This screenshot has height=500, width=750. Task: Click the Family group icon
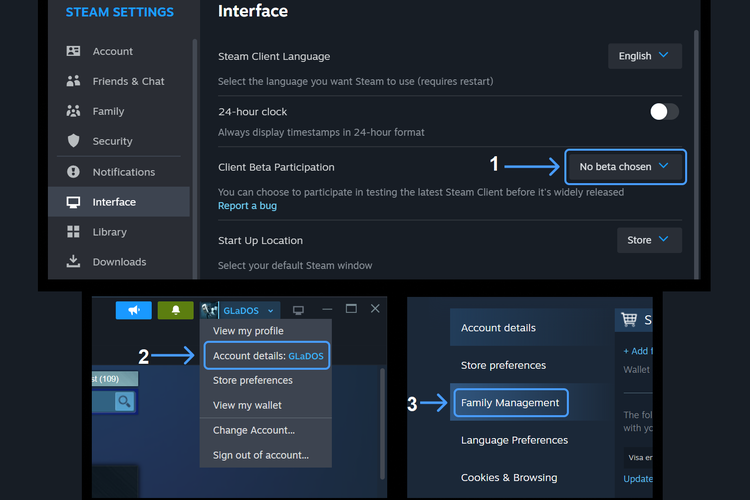pyautogui.click(x=73, y=111)
